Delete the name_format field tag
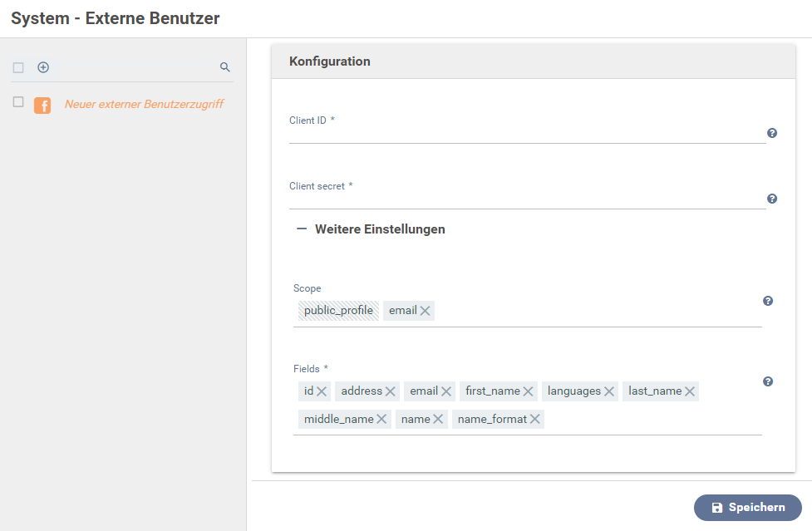 tap(535, 420)
